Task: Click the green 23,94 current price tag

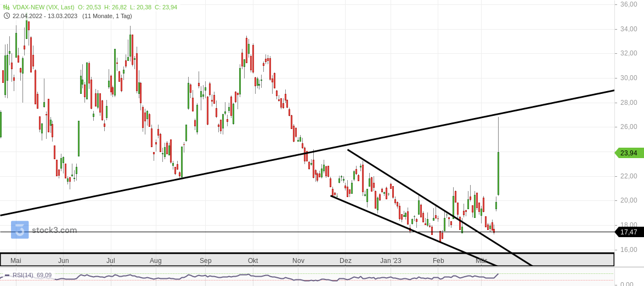Action: coord(629,153)
